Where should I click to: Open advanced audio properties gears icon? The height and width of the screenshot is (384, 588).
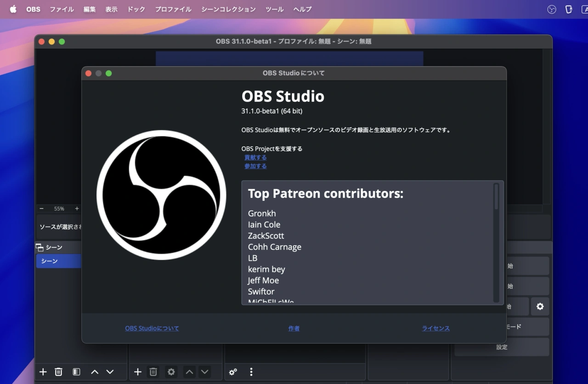[x=233, y=372]
